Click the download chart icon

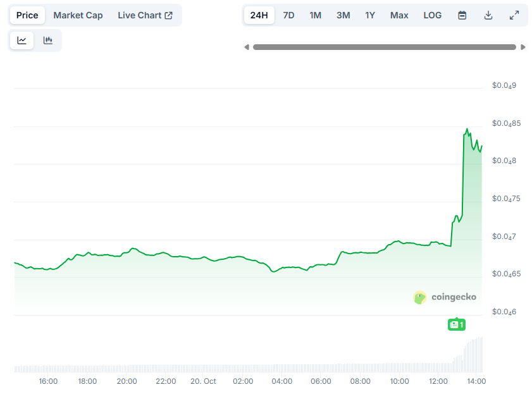pos(488,15)
